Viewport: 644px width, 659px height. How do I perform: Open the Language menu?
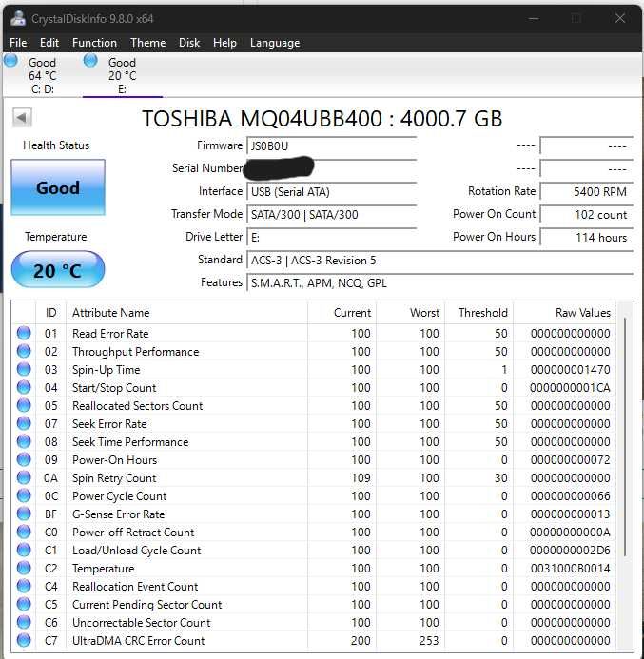tap(275, 43)
